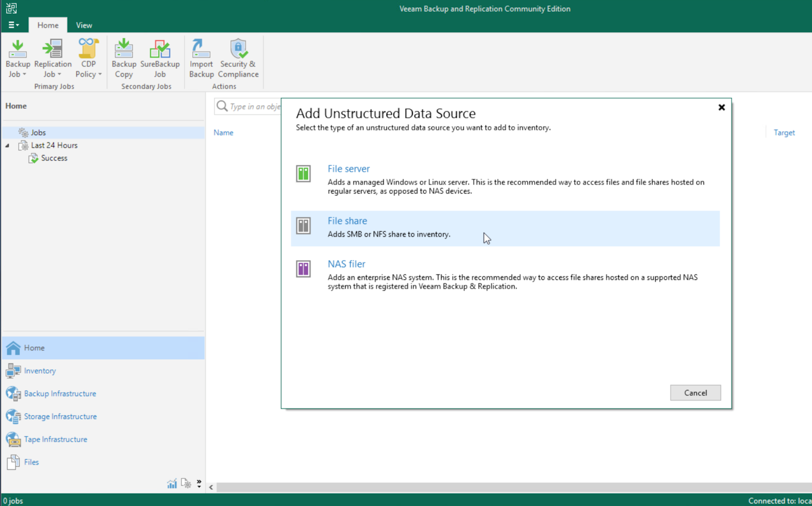Screen dimensions: 812x506
Task: Start a SureBackup Job
Action: [160, 58]
